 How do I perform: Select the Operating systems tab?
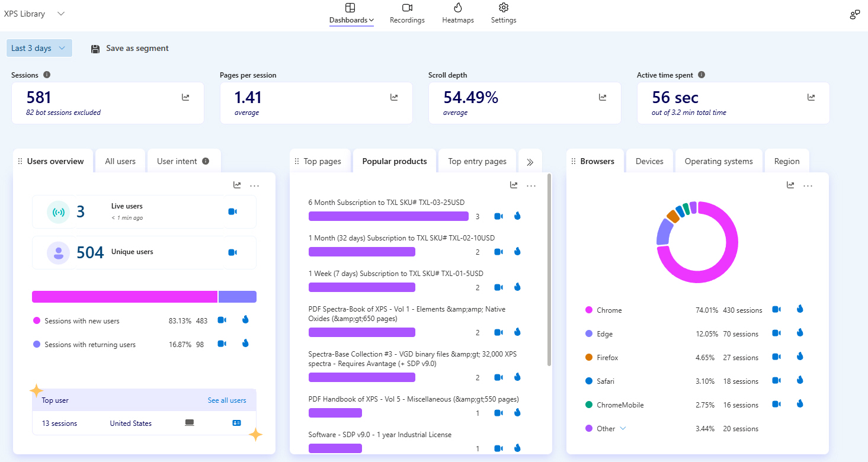coord(718,161)
